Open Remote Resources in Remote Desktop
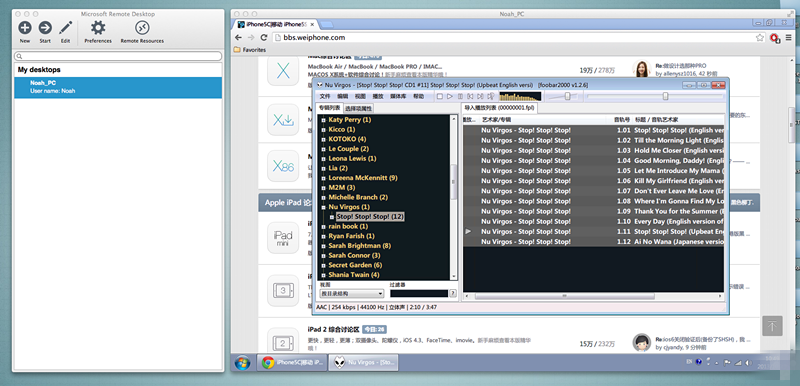 (x=142, y=32)
